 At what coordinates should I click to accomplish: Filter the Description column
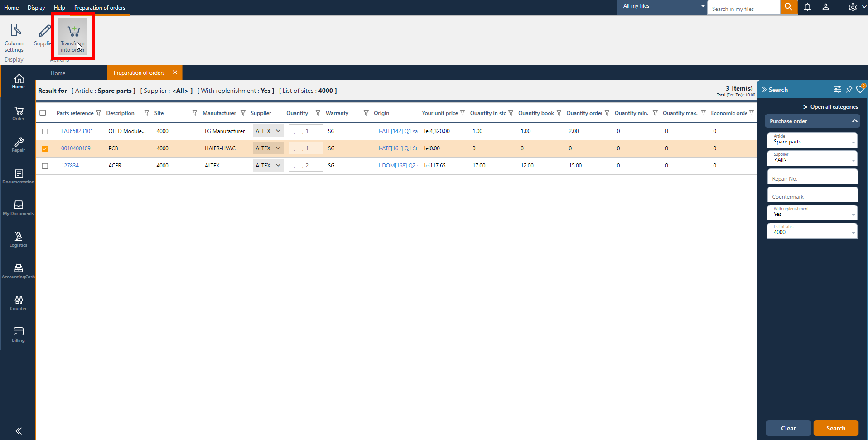point(147,113)
